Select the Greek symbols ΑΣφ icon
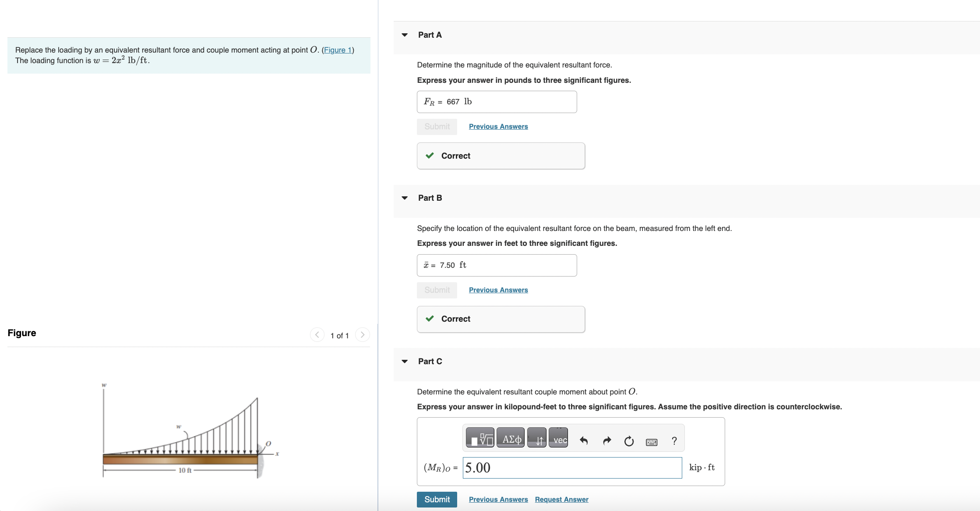This screenshot has width=980, height=511. (511, 438)
